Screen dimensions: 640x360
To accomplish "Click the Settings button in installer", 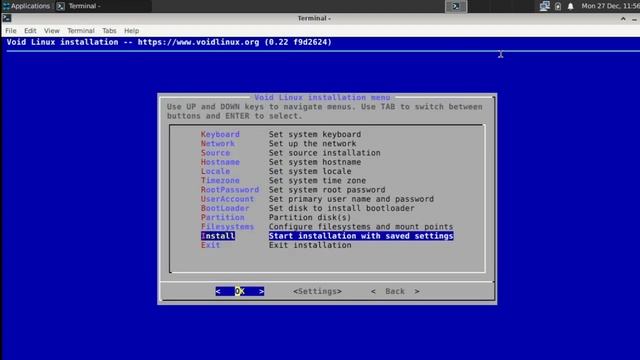I will point(317,291).
